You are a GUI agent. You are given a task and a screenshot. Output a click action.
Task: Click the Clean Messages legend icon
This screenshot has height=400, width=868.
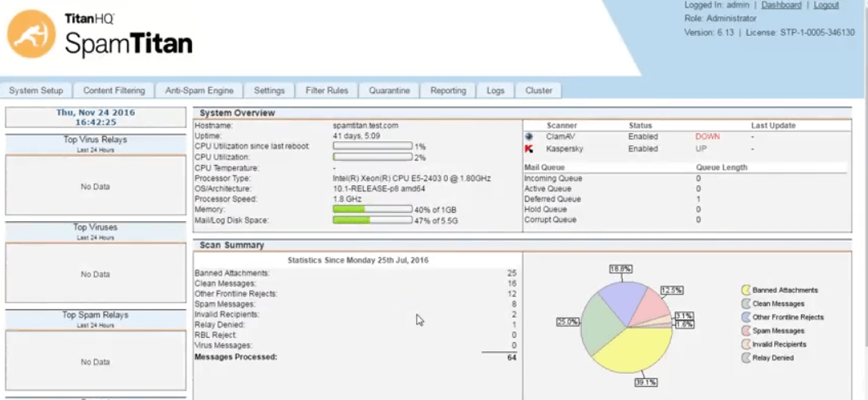[745, 304]
